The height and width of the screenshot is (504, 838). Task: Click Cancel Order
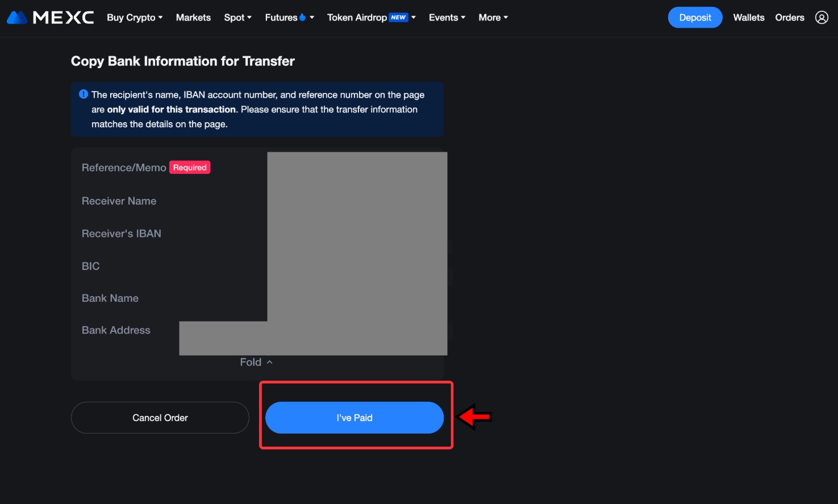160,418
